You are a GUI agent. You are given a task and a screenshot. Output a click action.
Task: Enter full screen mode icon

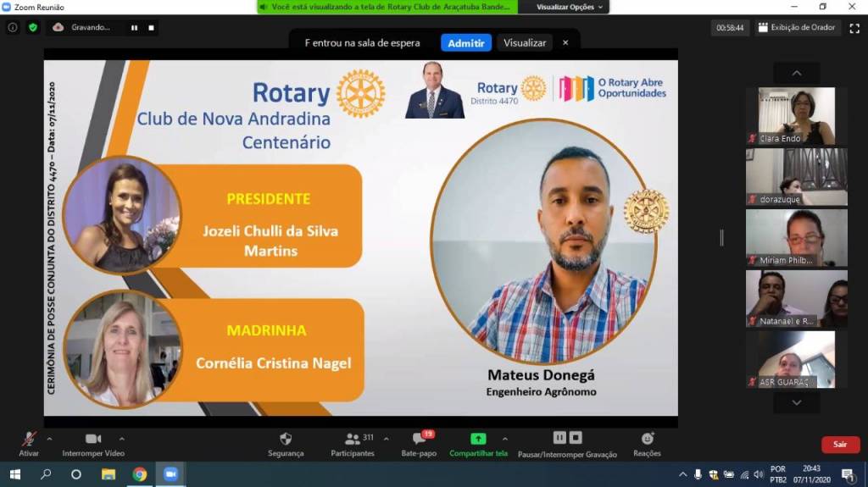854,28
